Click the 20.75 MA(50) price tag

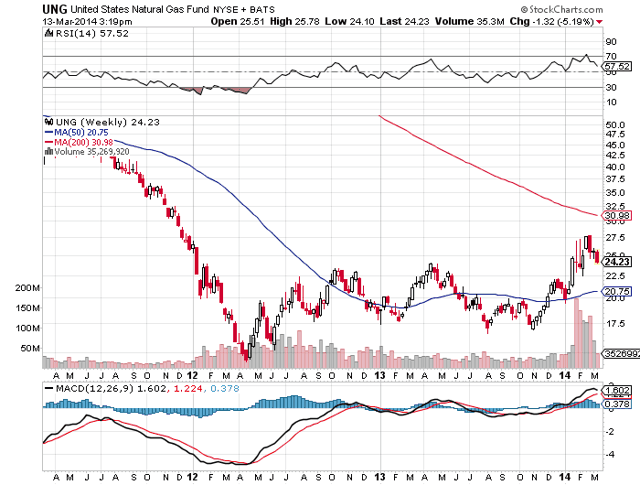pos(617,291)
